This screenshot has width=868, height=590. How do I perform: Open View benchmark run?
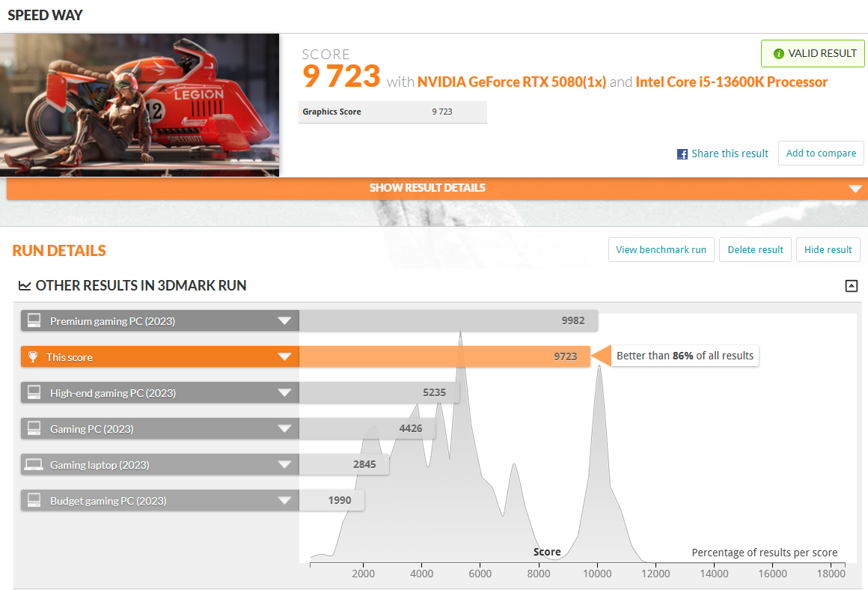tap(661, 250)
